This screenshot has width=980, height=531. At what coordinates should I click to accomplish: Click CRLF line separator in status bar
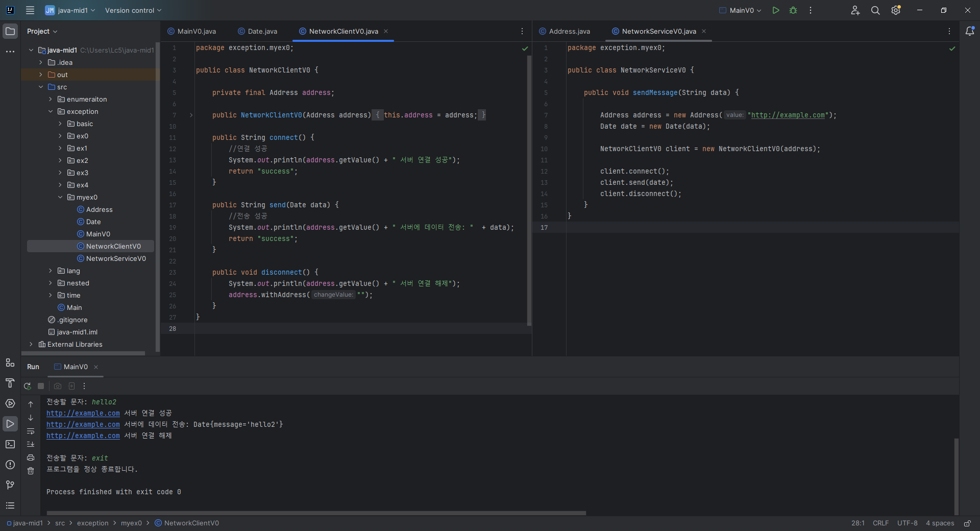[x=880, y=523]
